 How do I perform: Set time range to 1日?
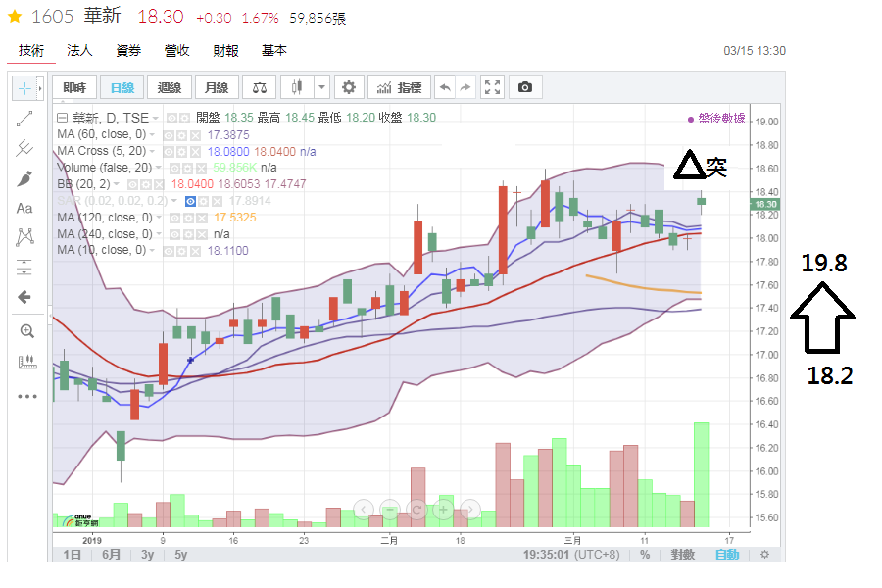coord(72,555)
